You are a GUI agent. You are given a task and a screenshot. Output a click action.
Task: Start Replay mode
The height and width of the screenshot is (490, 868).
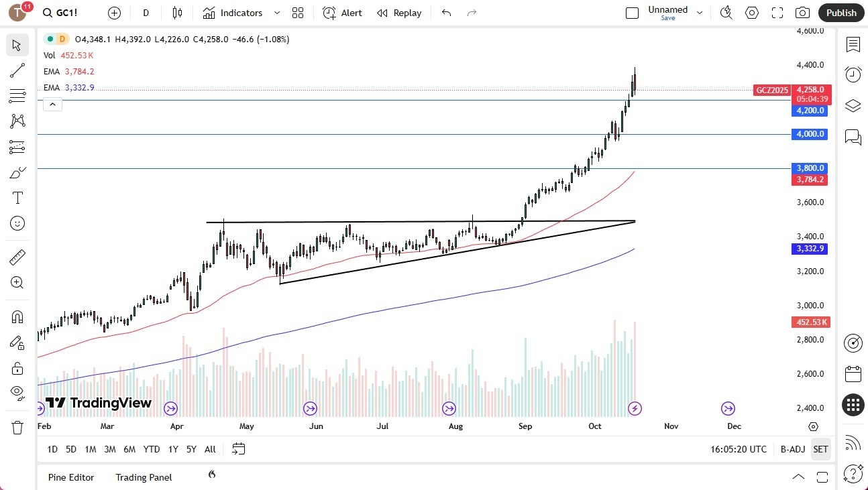398,12
